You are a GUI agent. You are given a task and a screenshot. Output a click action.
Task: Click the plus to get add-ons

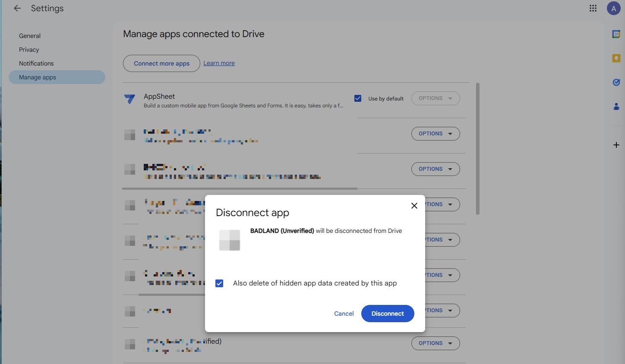point(616,145)
